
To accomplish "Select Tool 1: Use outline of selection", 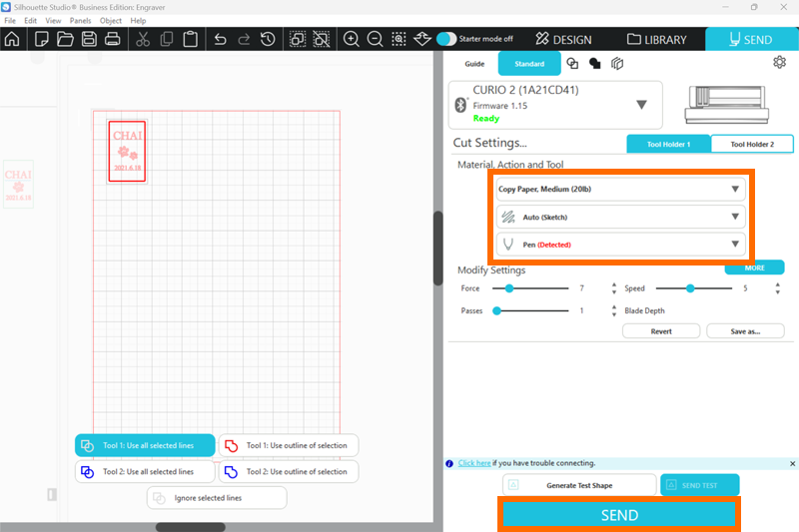I will coord(288,445).
